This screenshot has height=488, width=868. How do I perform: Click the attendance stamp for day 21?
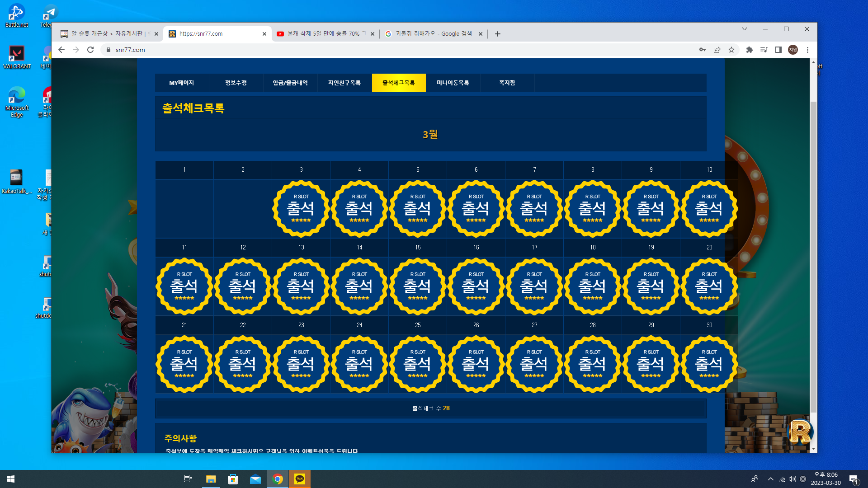coord(184,364)
